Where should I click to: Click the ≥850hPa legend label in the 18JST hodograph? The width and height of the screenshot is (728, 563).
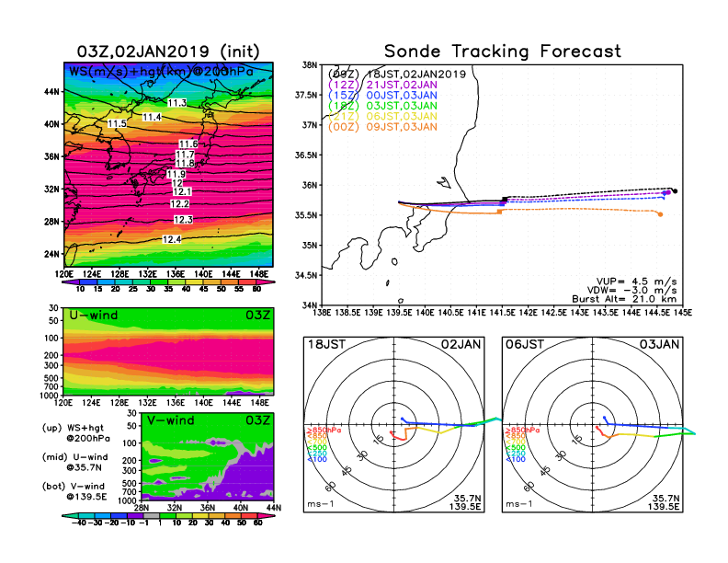(324, 431)
